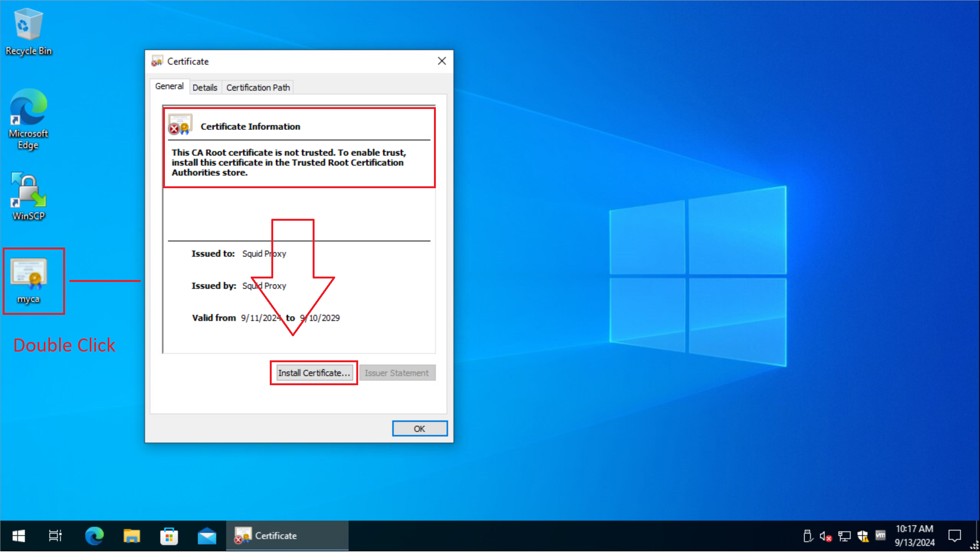Open Task View from the taskbar

(x=55, y=536)
